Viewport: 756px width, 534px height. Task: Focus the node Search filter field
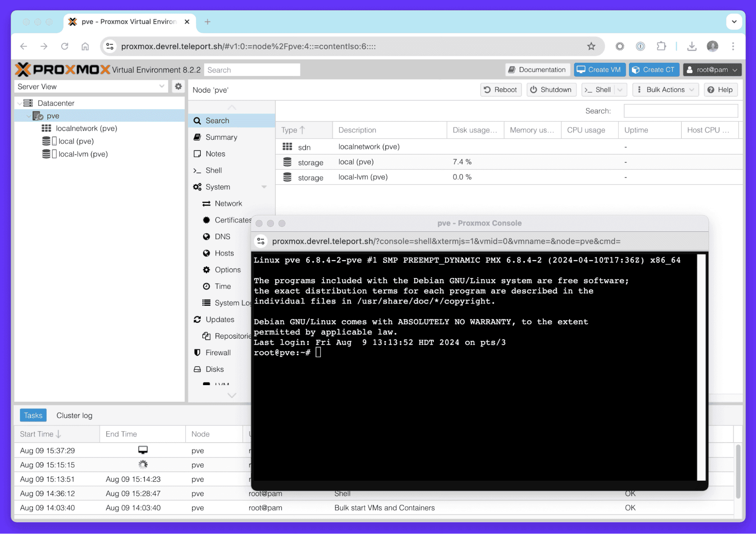(x=681, y=111)
